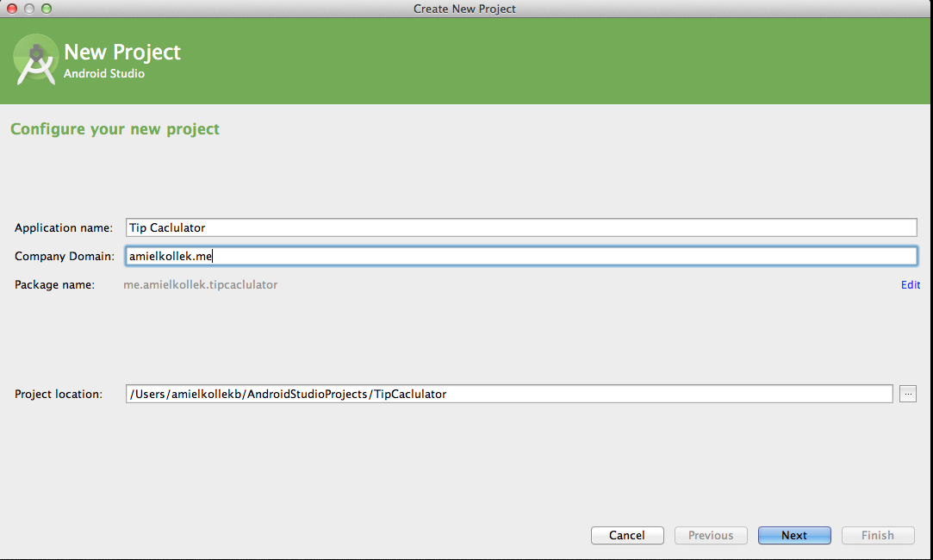This screenshot has width=933, height=560.
Task: Click the 'Create New Project' window title
Action: pos(464,9)
